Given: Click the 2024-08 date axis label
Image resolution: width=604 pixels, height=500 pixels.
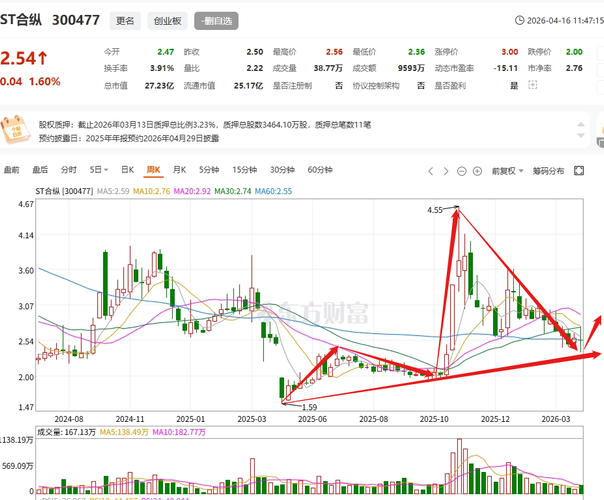Looking at the screenshot, I should pos(69,419).
